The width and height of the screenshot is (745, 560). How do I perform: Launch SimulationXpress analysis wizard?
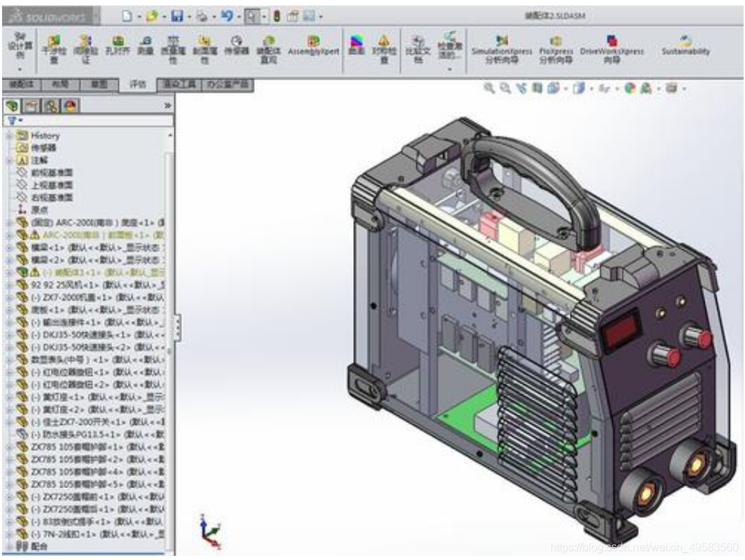(x=502, y=49)
